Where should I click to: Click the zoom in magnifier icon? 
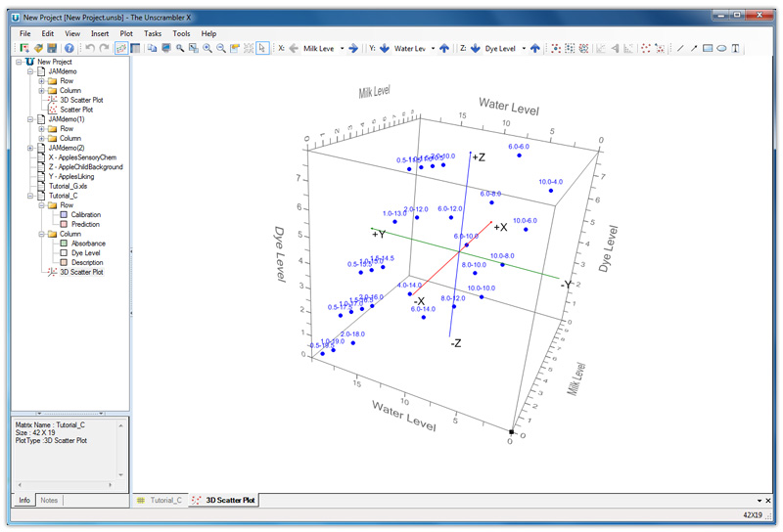pos(207,48)
